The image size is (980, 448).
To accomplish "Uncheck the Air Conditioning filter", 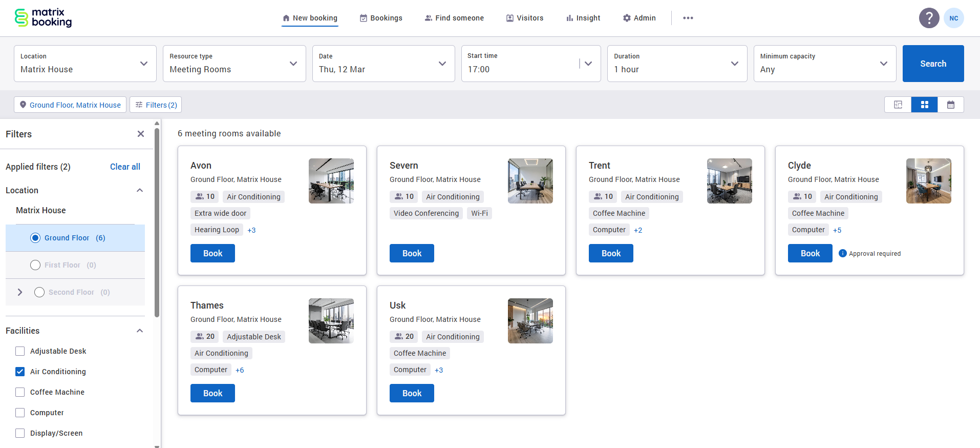I will coord(20,372).
